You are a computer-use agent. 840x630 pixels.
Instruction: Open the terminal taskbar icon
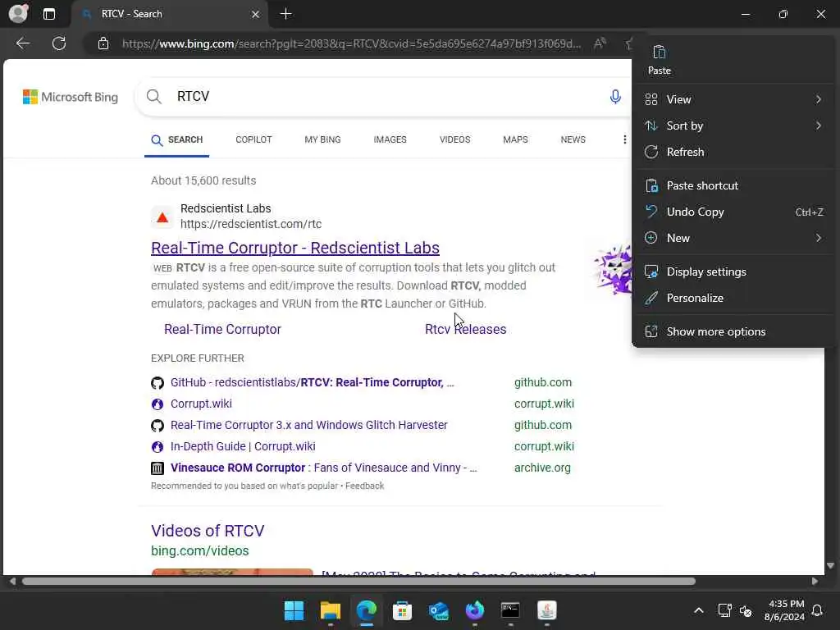tap(510, 610)
